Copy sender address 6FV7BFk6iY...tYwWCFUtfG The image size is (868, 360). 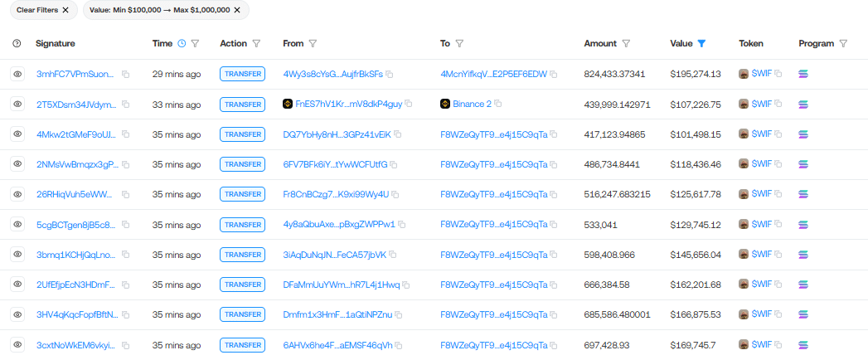coord(392,164)
